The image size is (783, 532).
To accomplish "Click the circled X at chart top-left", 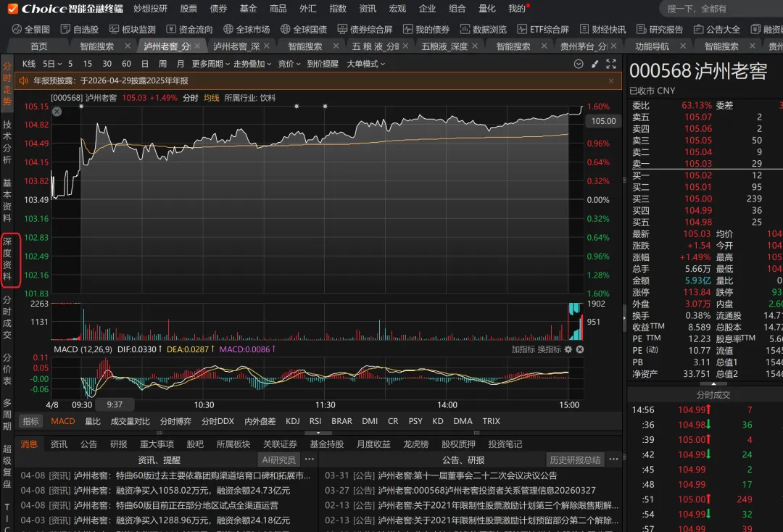I will pyautogui.click(x=57, y=112).
